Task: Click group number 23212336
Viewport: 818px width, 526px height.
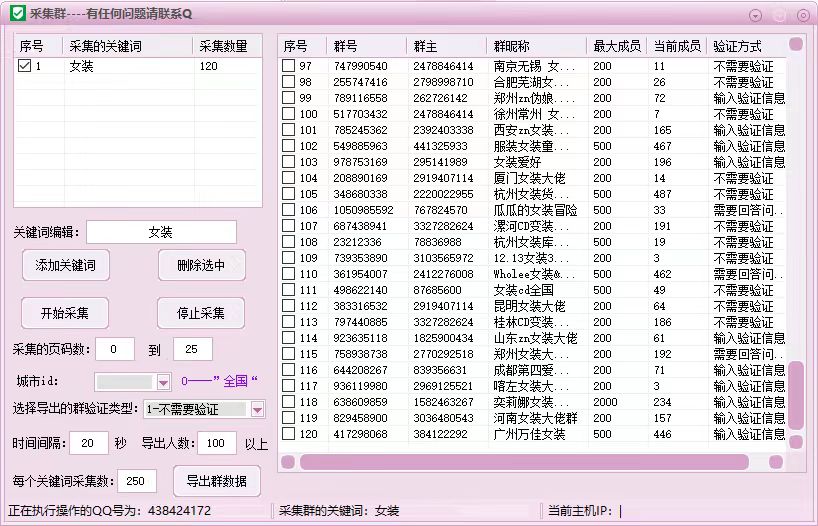Action: [357, 242]
